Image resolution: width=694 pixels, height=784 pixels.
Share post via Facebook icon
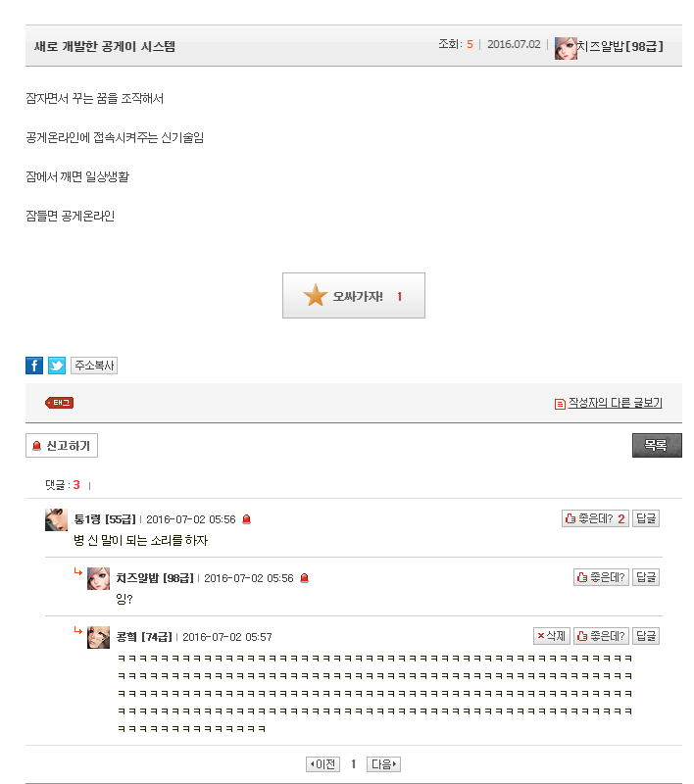(34, 366)
